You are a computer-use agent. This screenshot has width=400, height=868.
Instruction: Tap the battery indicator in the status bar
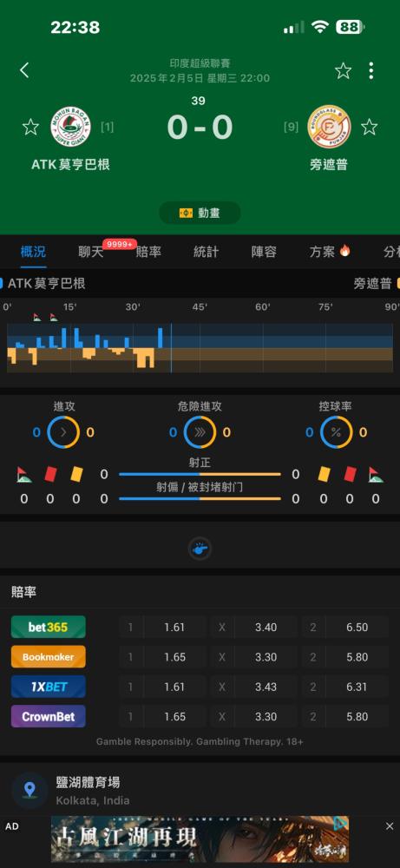pyautogui.click(x=351, y=27)
